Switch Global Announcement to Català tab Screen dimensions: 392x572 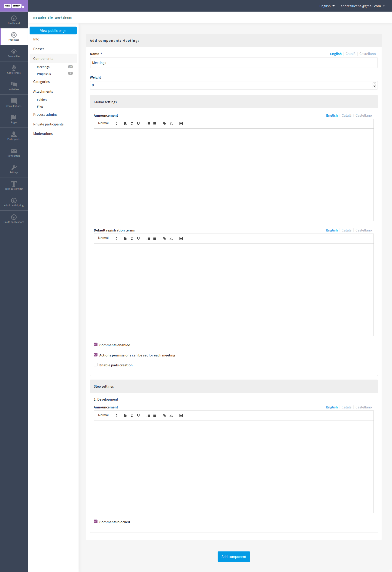click(x=346, y=116)
